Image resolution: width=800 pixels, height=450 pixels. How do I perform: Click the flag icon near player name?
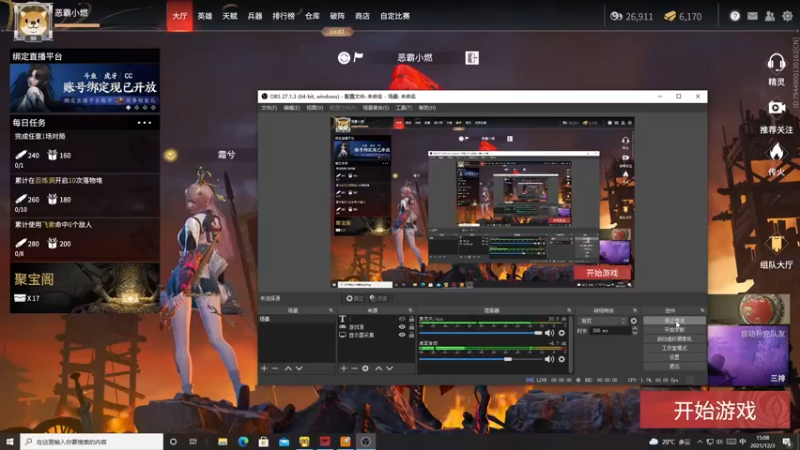click(x=359, y=57)
